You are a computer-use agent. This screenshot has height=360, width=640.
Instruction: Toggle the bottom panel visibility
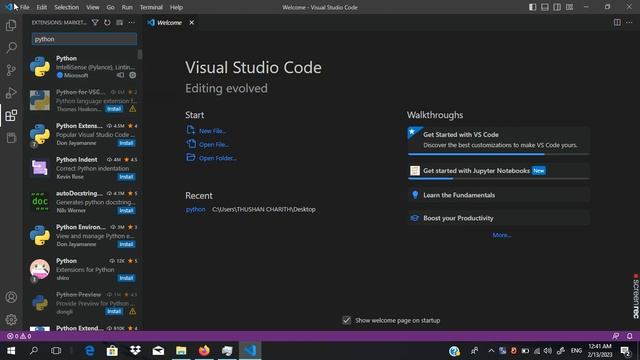(x=545, y=7)
